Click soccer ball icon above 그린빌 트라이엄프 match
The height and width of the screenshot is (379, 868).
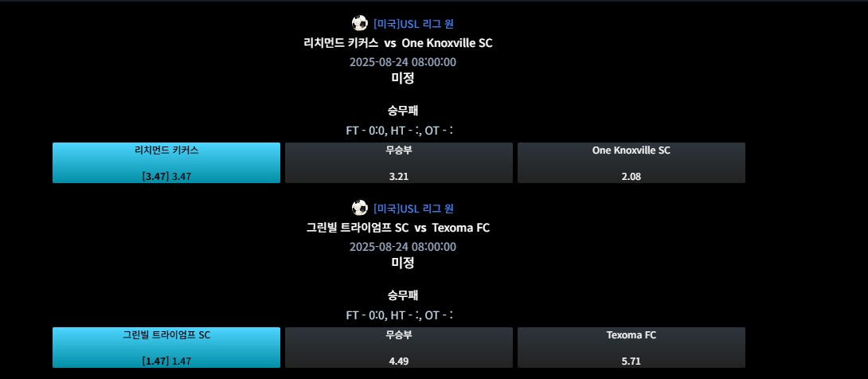coord(360,208)
